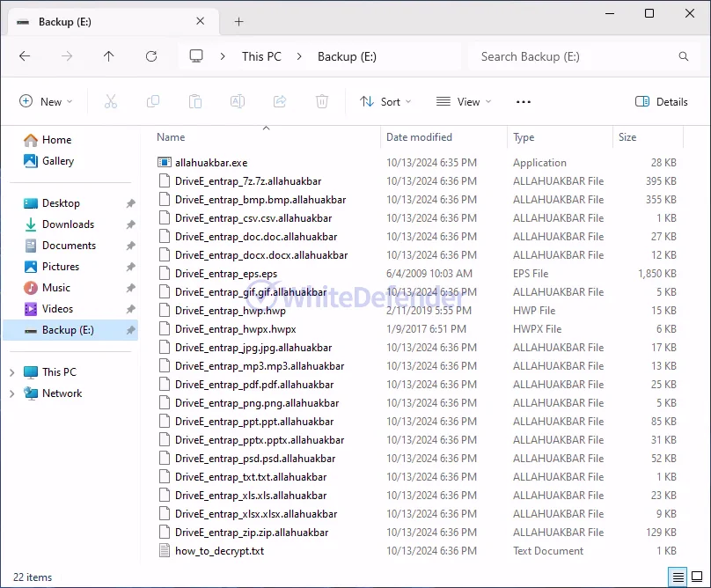The image size is (711, 588).
Task: Click the Copy icon in toolbar
Action: (153, 101)
